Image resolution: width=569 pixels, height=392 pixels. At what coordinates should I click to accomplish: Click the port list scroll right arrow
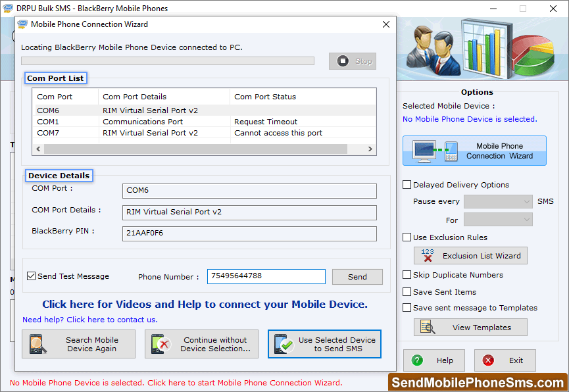(x=370, y=149)
